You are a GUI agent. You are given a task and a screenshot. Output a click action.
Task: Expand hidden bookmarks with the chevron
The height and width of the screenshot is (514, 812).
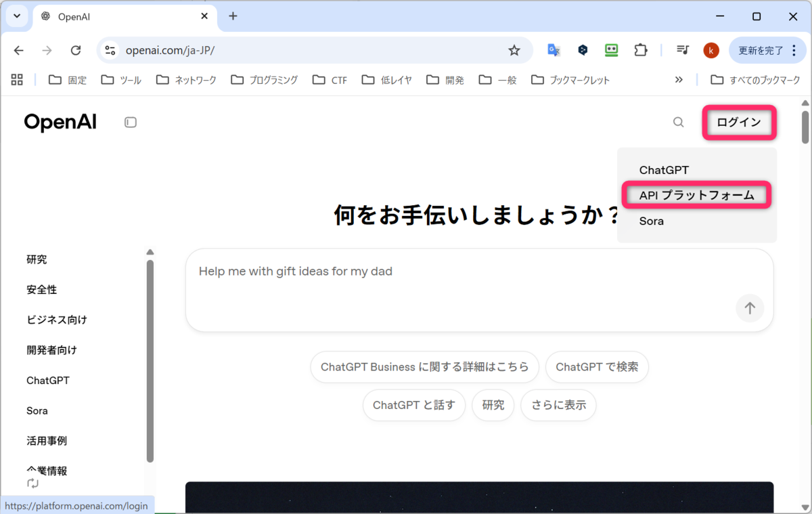click(x=679, y=79)
